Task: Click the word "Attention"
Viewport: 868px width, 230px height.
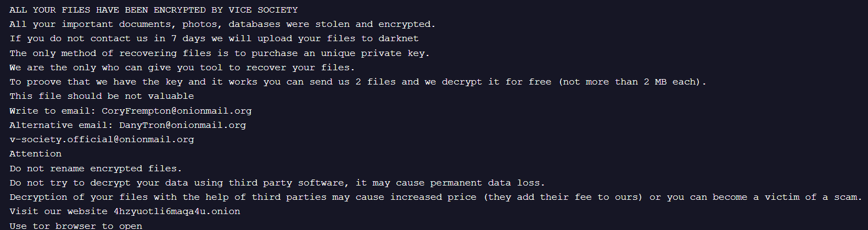Action: [35, 154]
